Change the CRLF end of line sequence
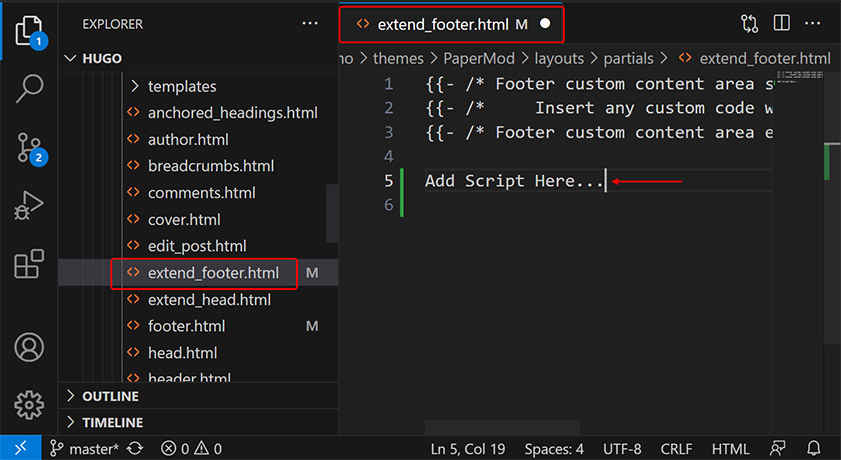 click(x=676, y=448)
